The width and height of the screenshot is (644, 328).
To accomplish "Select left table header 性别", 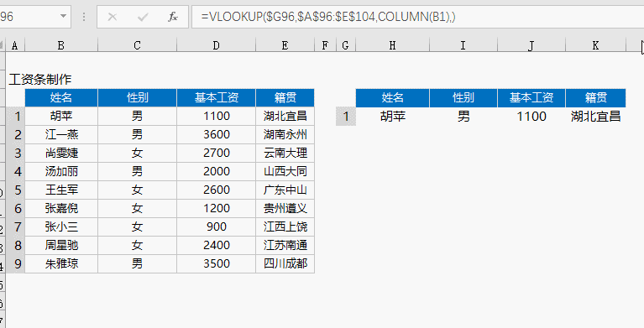I will [137, 97].
